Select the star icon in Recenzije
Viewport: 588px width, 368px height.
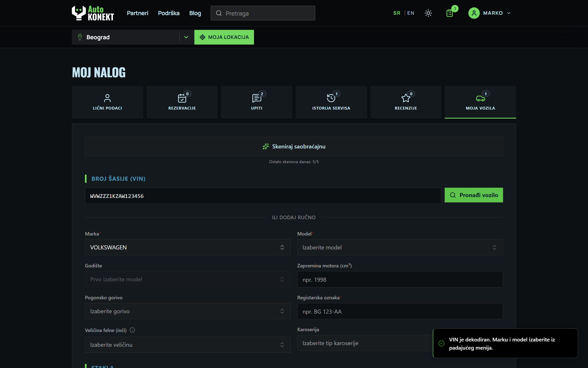coord(405,98)
